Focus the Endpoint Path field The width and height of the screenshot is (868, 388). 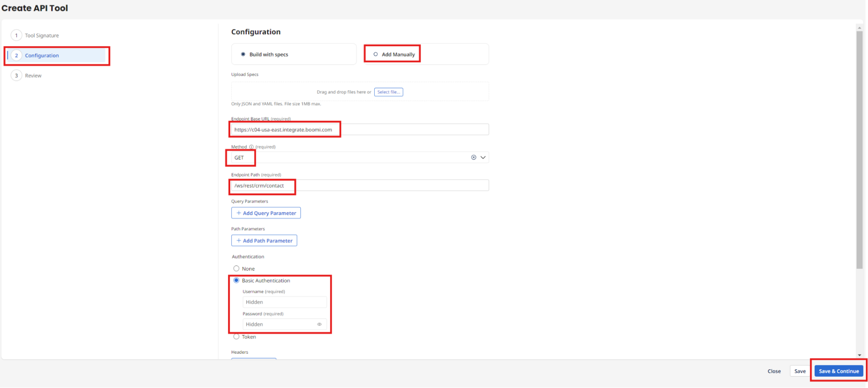click(360, 186)
